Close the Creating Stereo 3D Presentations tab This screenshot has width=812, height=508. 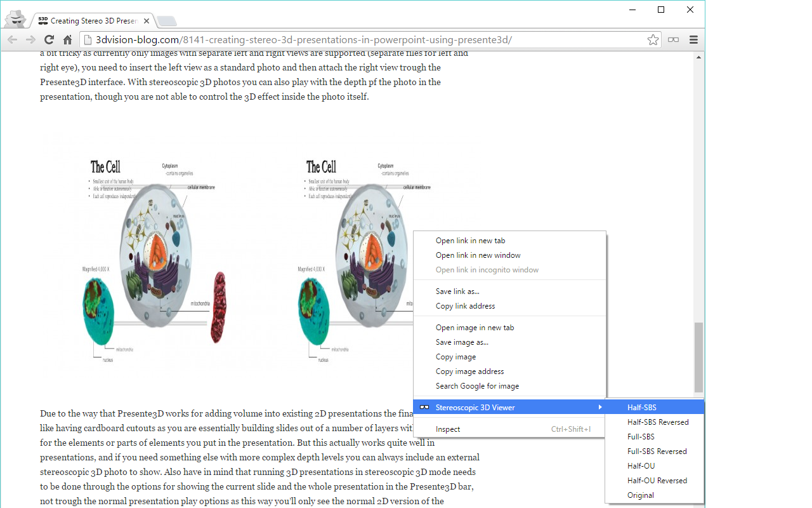[147, 21]
